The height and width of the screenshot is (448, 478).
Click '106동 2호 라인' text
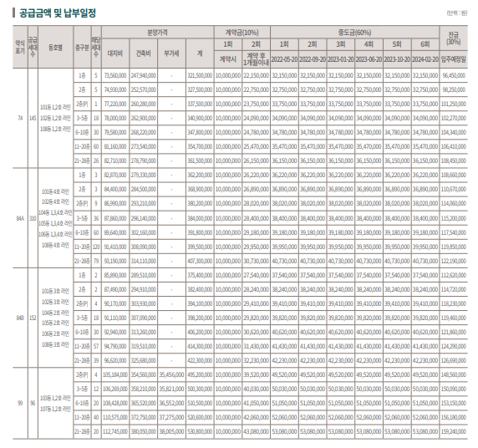55,333
